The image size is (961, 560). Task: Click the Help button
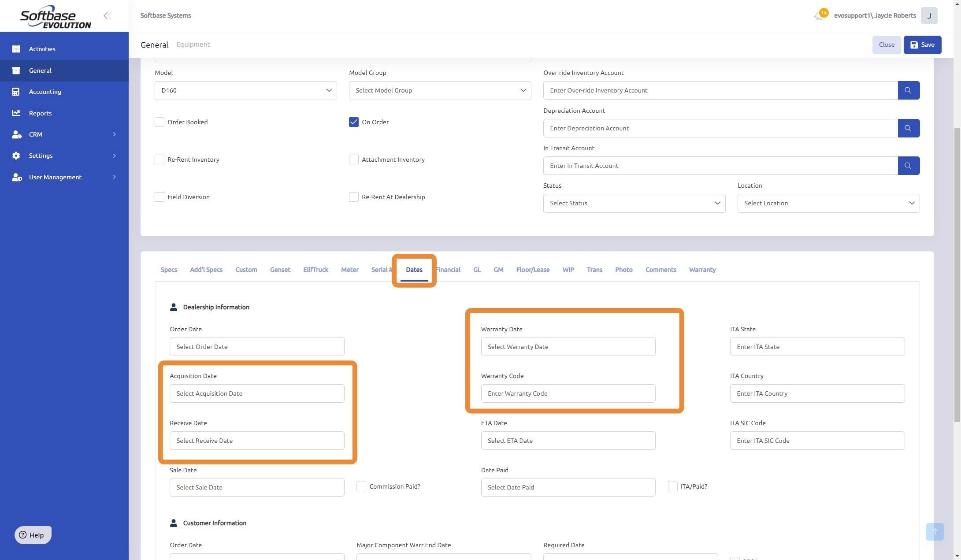pos(33,535)
